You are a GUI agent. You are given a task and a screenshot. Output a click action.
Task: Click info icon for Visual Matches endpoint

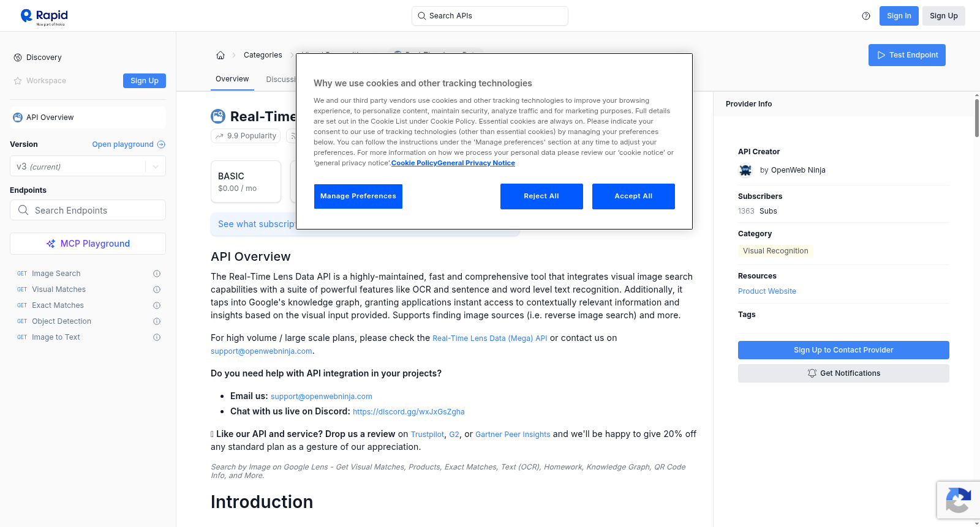point(157,290)
